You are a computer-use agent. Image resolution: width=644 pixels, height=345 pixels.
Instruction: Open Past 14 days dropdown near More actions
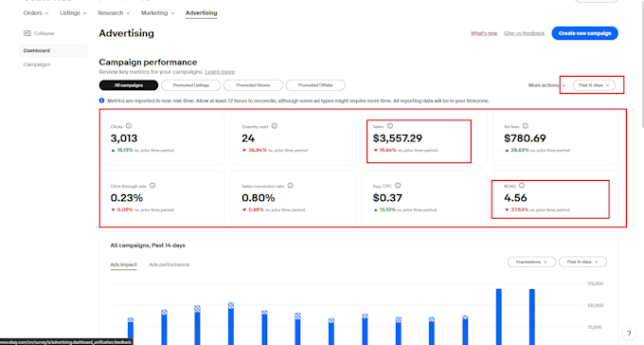click(594, 85)
